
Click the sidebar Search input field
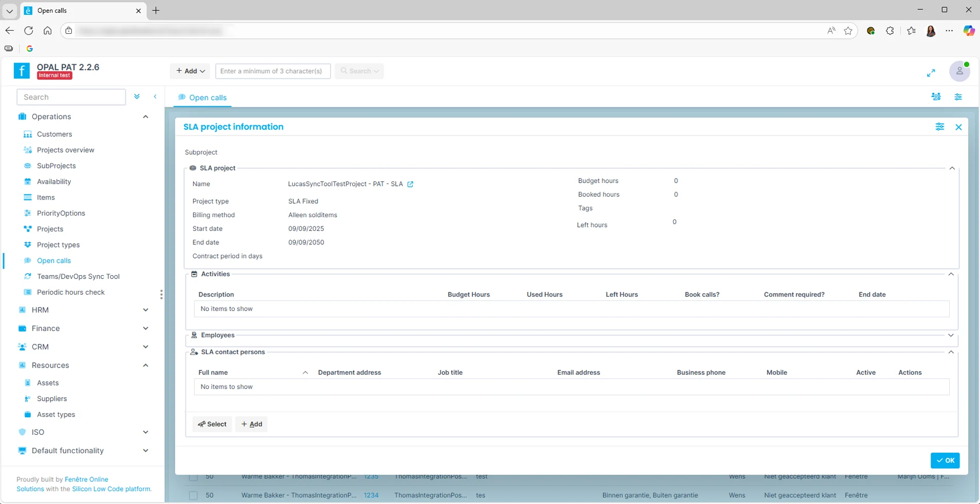(71, 97)
